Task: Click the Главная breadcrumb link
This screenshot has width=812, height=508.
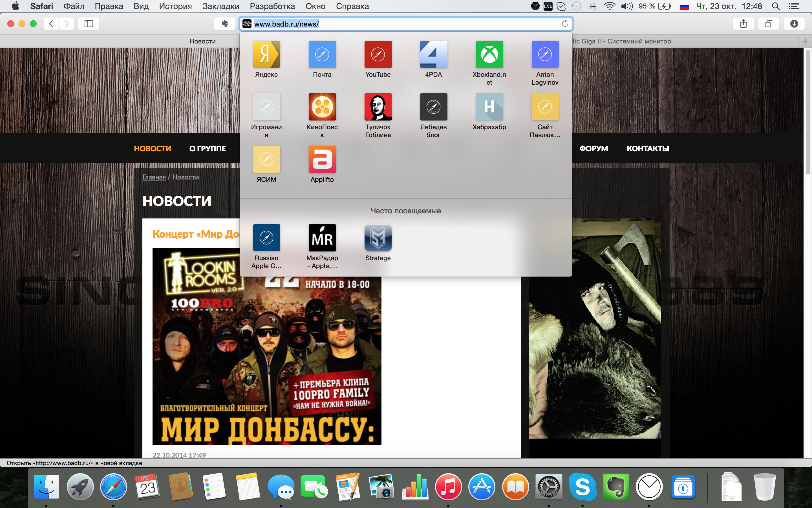Action: (x=154, y=177)
